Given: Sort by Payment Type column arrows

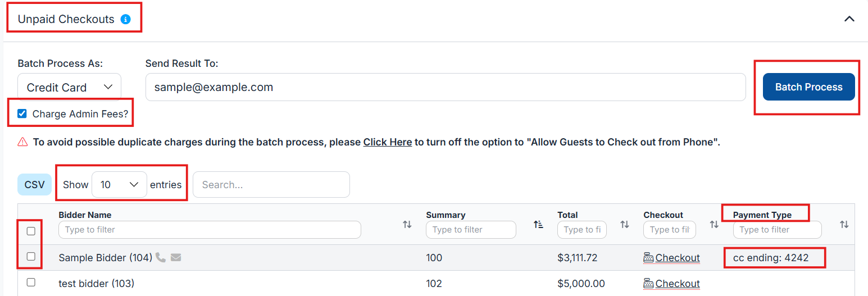Looking at the screenshot, I should click(x=844, y=225).
